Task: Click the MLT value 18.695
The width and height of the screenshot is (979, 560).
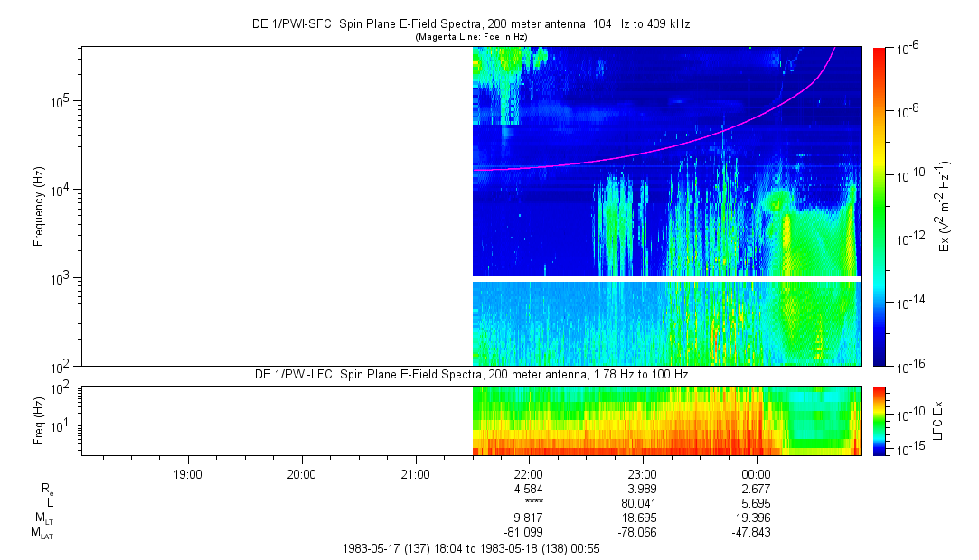Action: [x=637, y=518]
